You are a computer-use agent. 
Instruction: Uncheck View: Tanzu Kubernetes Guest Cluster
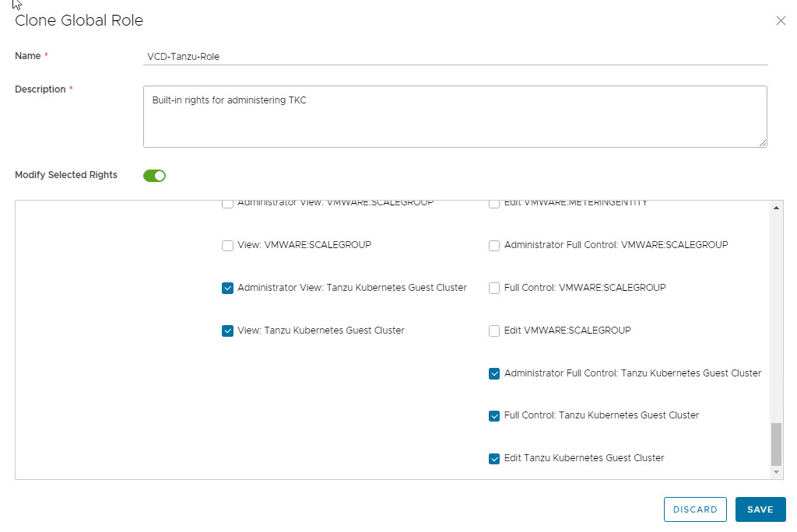pyautogui.click(x=228, y=331)
